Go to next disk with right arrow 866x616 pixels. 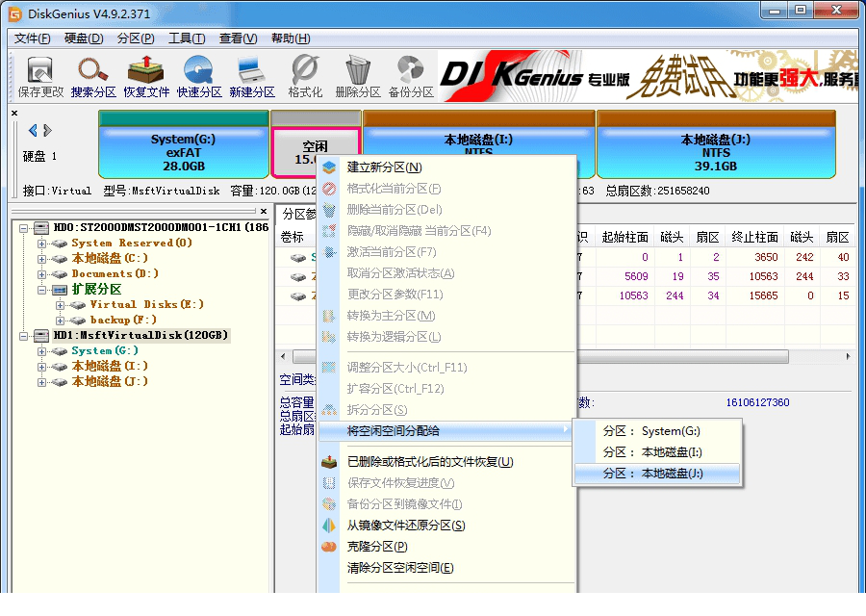point(47,130)
